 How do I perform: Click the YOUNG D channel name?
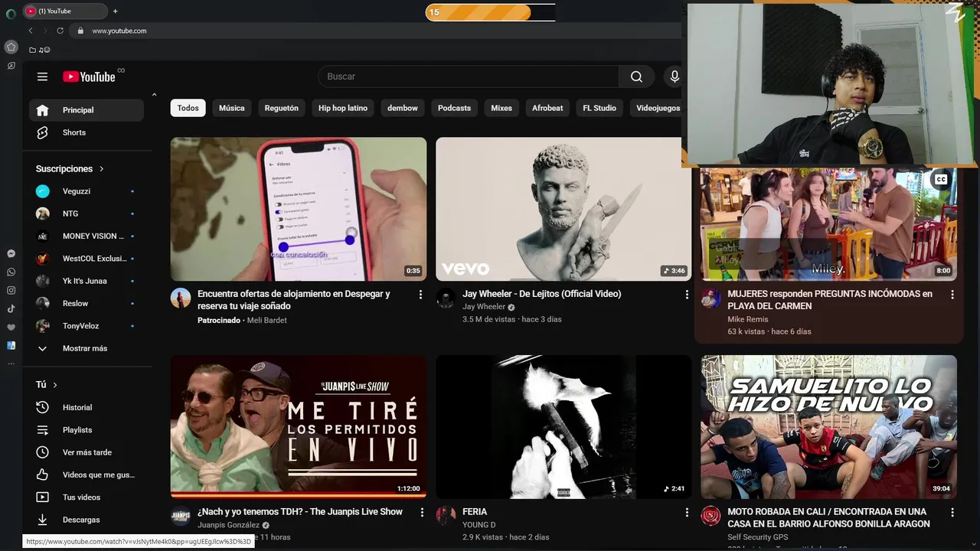coord(479,525)
